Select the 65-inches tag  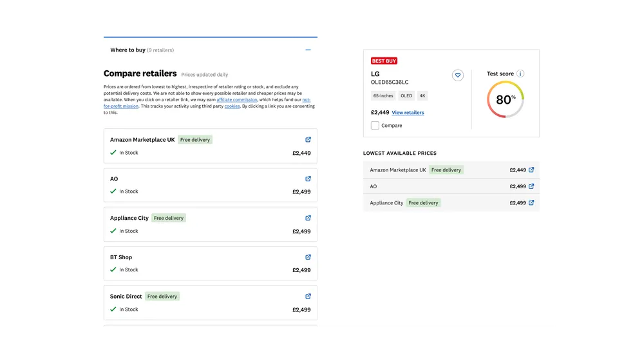pos(383,96)
